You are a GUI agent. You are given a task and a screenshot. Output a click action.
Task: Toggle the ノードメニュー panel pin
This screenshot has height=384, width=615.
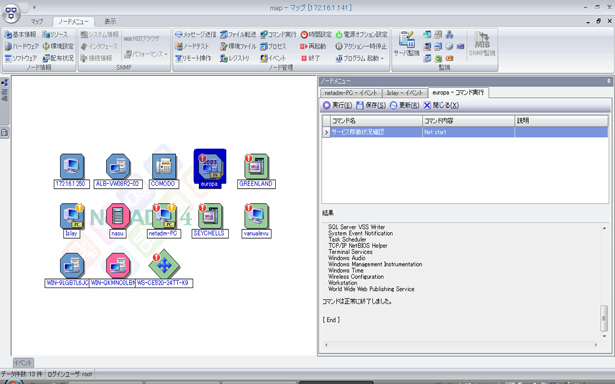[x=609, y=81]
